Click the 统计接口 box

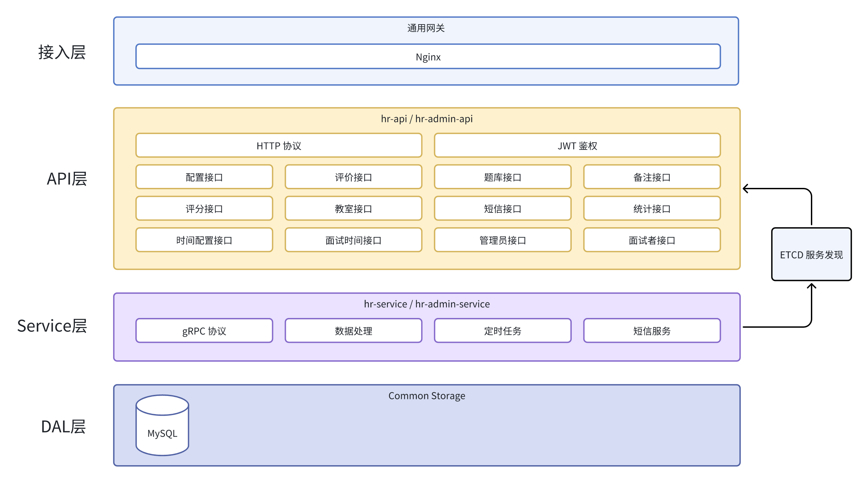click(652, 208)
